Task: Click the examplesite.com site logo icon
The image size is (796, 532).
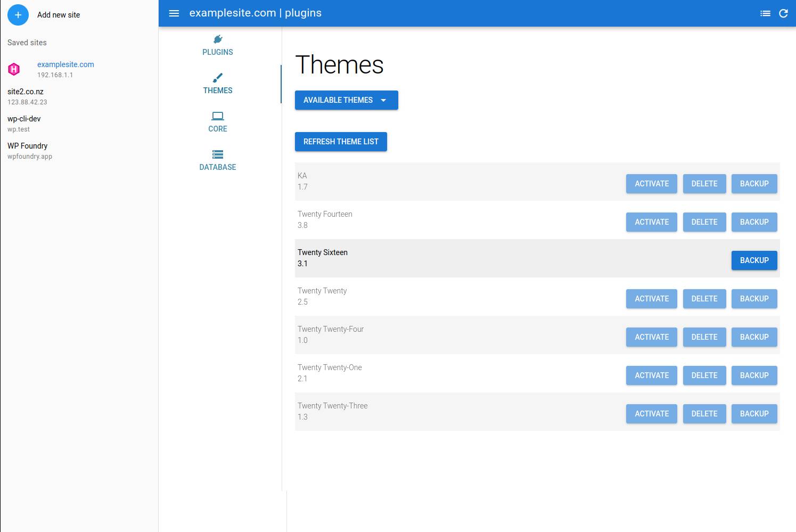Action: (x=14, y=69)
